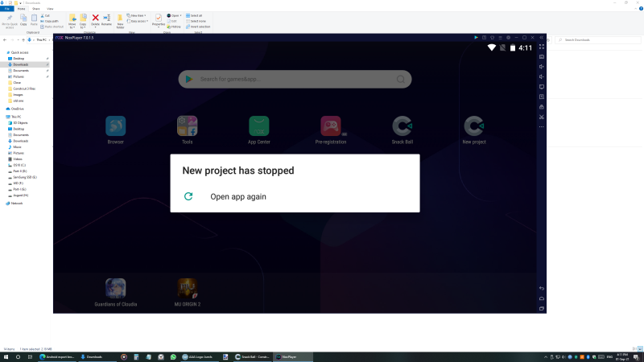Click the Android home button in Nox sidebar
This screenshot has height=362, width=644.
[542, 298]
